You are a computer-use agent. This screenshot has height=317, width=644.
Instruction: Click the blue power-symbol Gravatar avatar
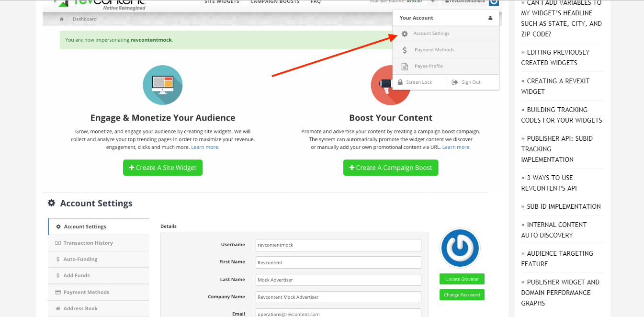pos(460,248)
